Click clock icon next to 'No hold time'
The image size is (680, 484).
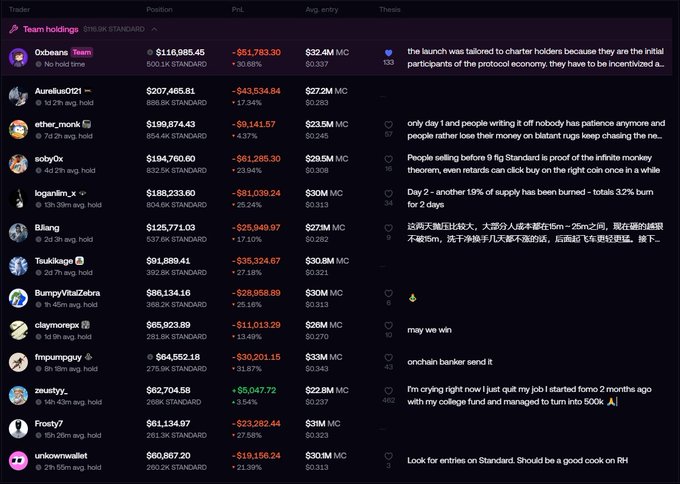coord(39,64)
